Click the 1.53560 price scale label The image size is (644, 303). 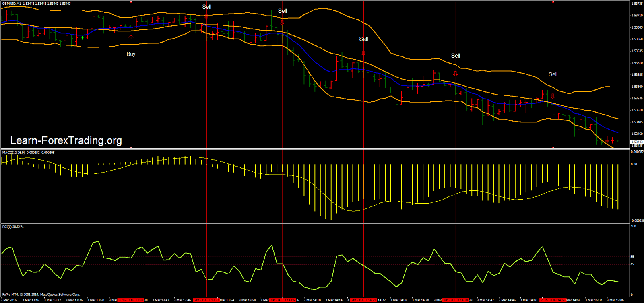click(637, 87)
